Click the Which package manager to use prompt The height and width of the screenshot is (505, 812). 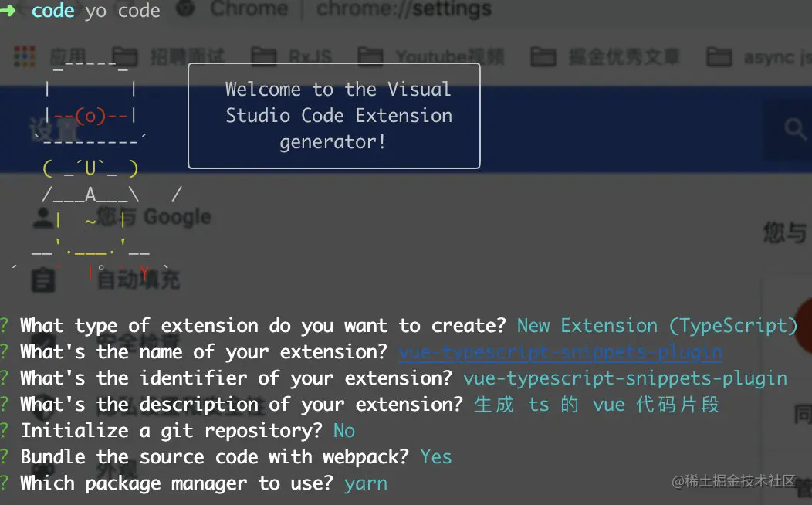(177, 483)
